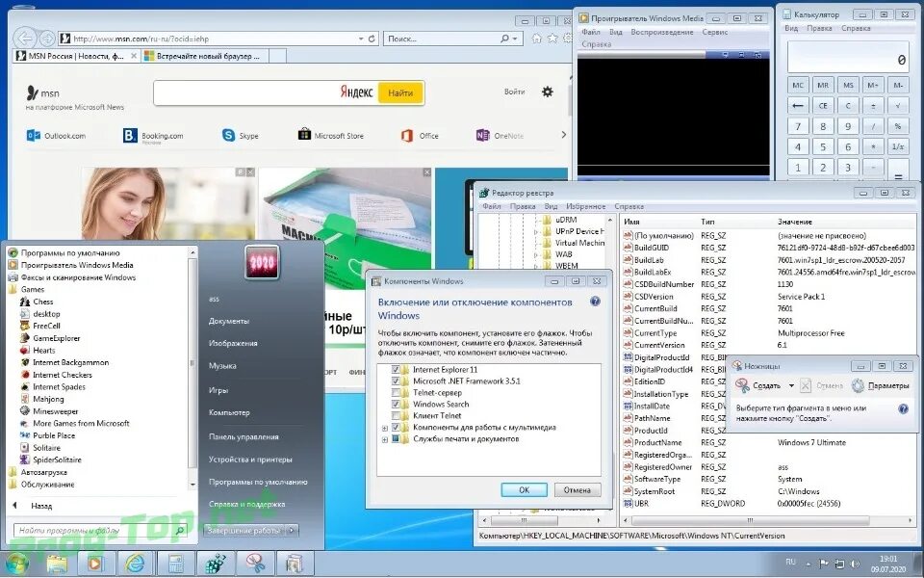Show next MSN shortcuts with right chevron
The image size is (924, 578).
pyautogui.click(x=564, y=135)
